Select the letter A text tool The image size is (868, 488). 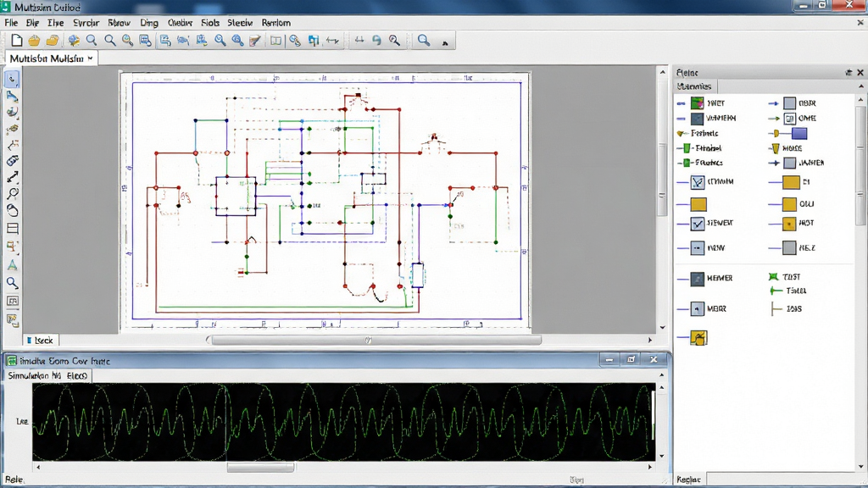pos(12,265)
